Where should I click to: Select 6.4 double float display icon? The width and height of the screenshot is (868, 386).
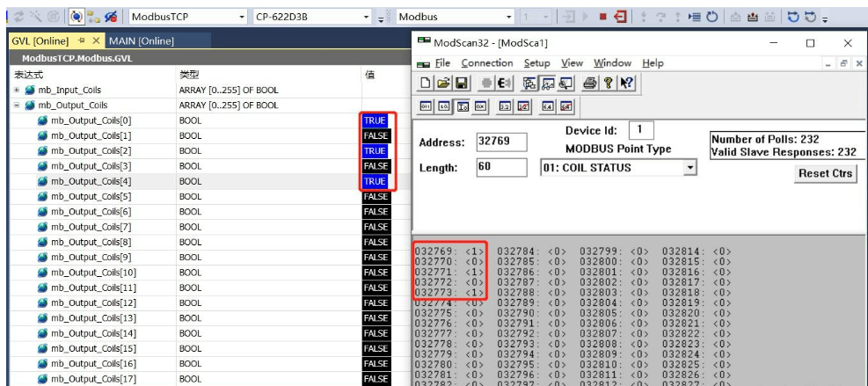point(548,106)
